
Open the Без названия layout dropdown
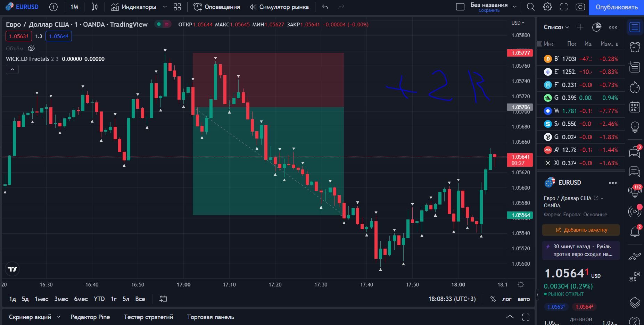tap(515, 7)
